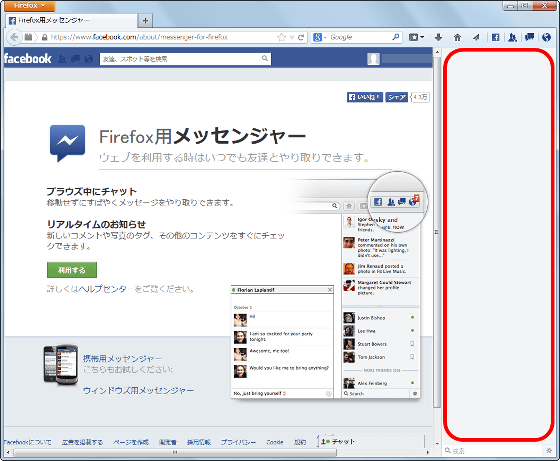The image size is (560, 461).
Task: Click the horizontal scrollbar left arrow
Action: coord(9,452)
